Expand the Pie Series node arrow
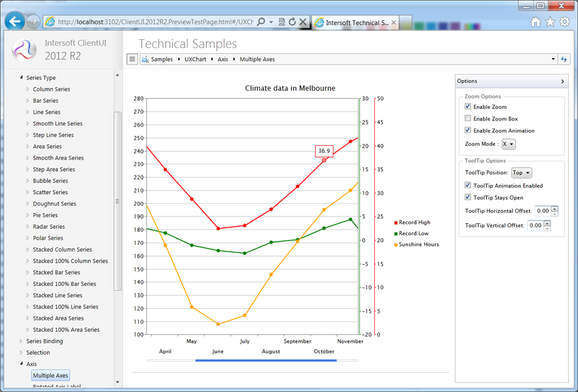This screenshot has width=578, height=392. [28, 215]
